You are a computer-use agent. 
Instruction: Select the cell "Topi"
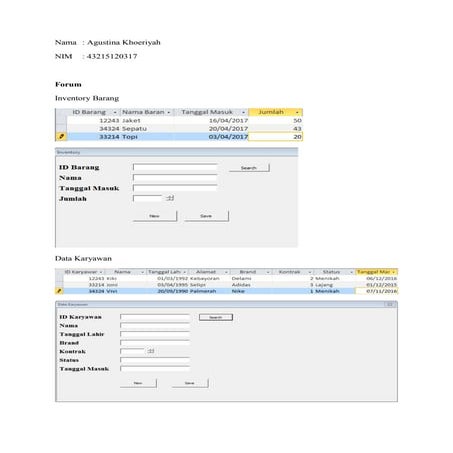click(147, 136)
